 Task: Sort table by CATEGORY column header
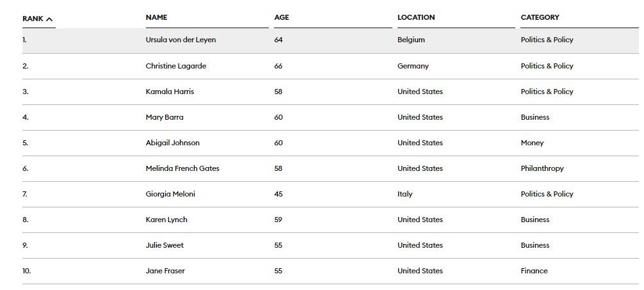click(x=540, y=17)
